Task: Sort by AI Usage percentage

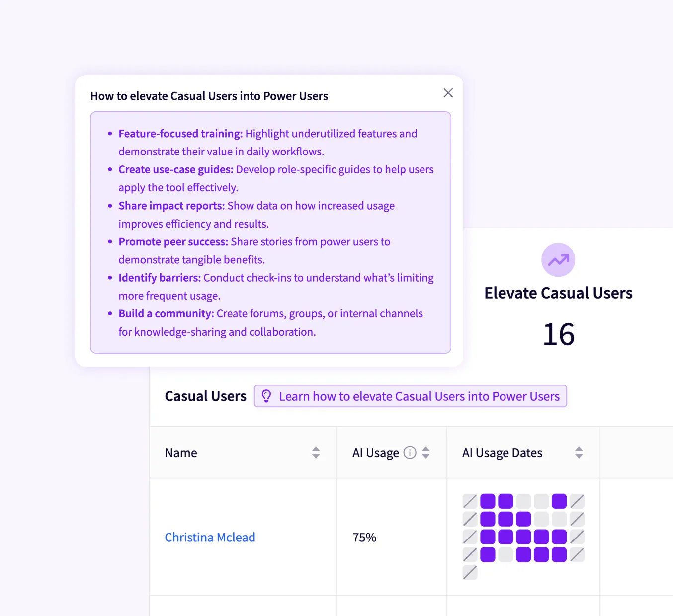Action: point(426,453)
